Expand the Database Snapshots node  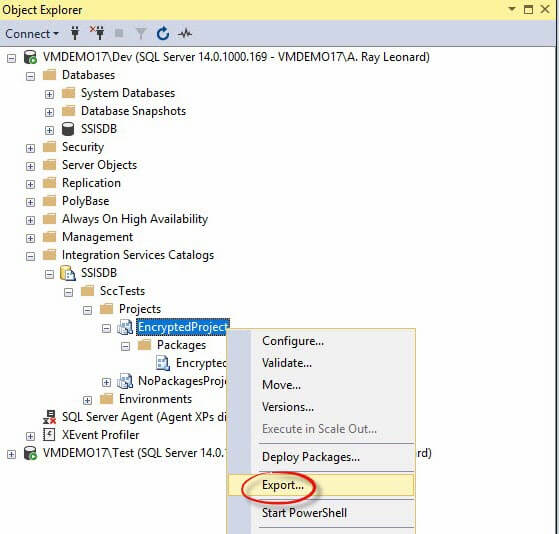click(x=50, y=112)
